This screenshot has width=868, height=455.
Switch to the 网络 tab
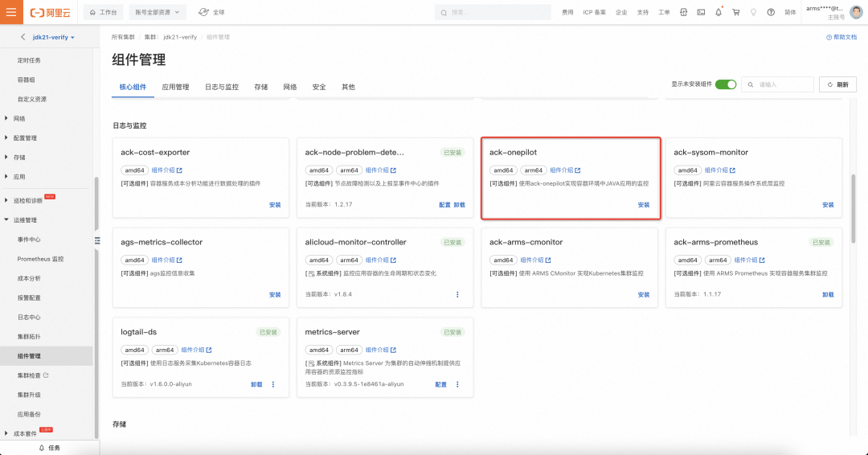click(x=290, y=87)
